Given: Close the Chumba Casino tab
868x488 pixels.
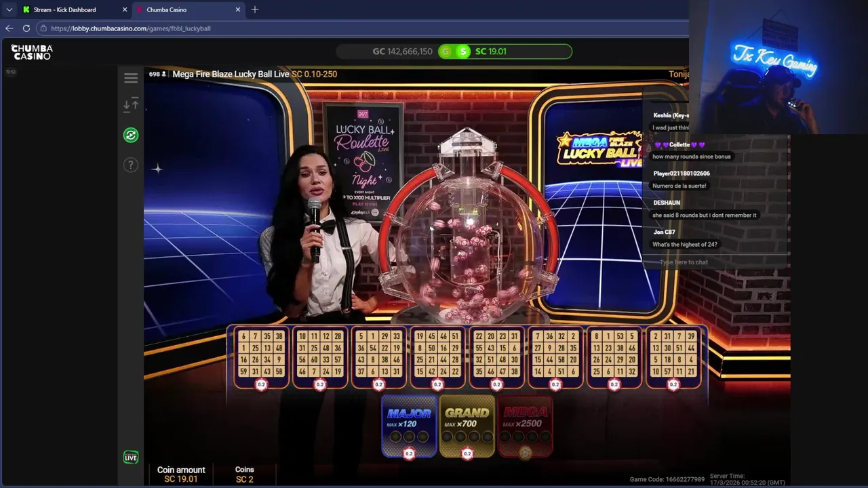Looking at the screenshot, I should pyautogui.click(x=238, y=9).
